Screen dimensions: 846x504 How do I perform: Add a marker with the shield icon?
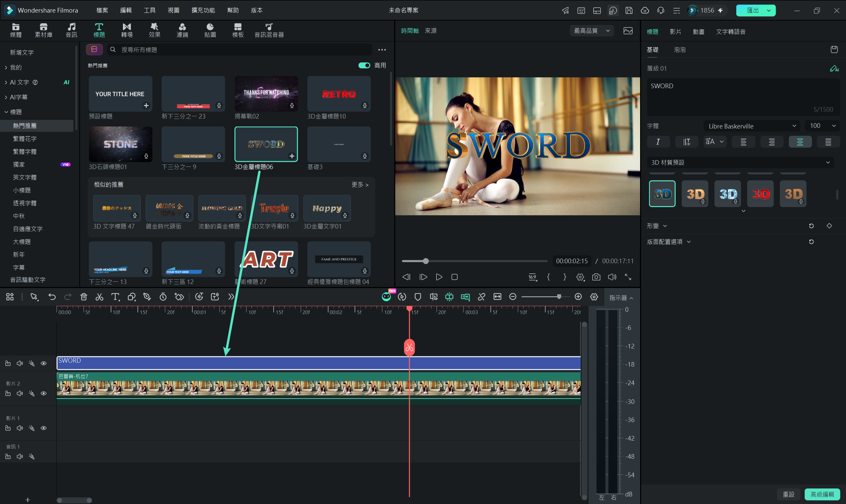point(418,297)
